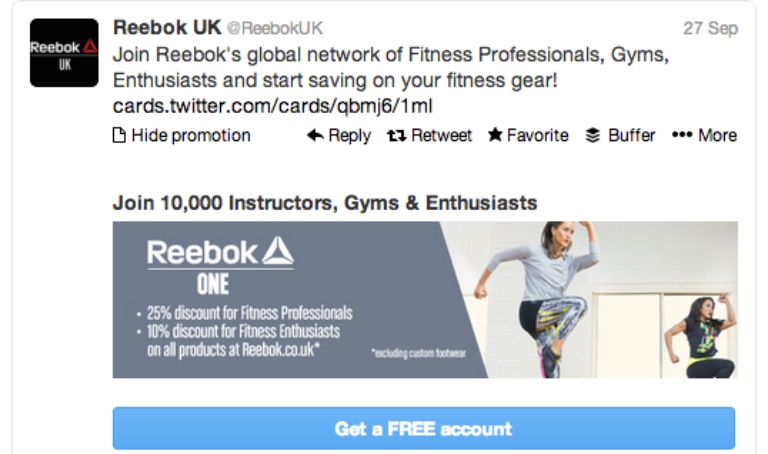Screen dimensions: 768x454
Task: Follow the cards.twitter.com link in tweet
Action: [273, 105]
